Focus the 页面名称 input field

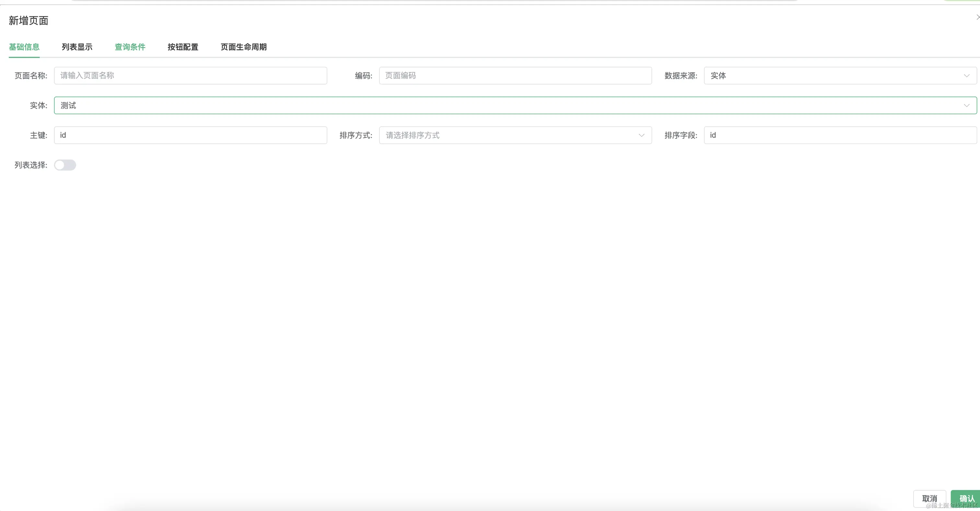tap(190, 76)
